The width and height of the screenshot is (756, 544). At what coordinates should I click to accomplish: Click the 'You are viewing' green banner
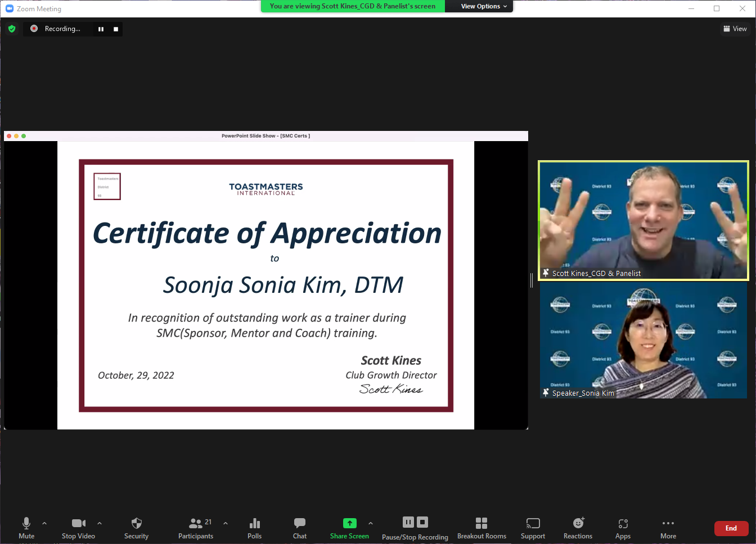click(353, 6)
